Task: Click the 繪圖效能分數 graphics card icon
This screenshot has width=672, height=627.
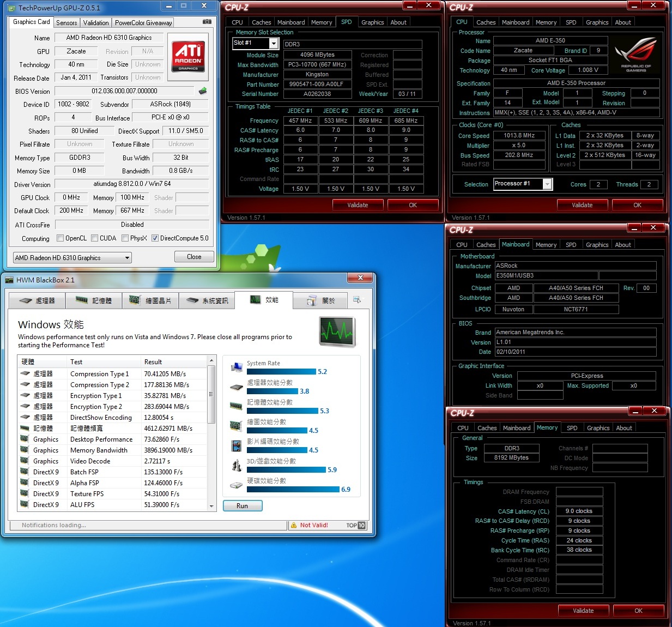Action: click(237, 426)
